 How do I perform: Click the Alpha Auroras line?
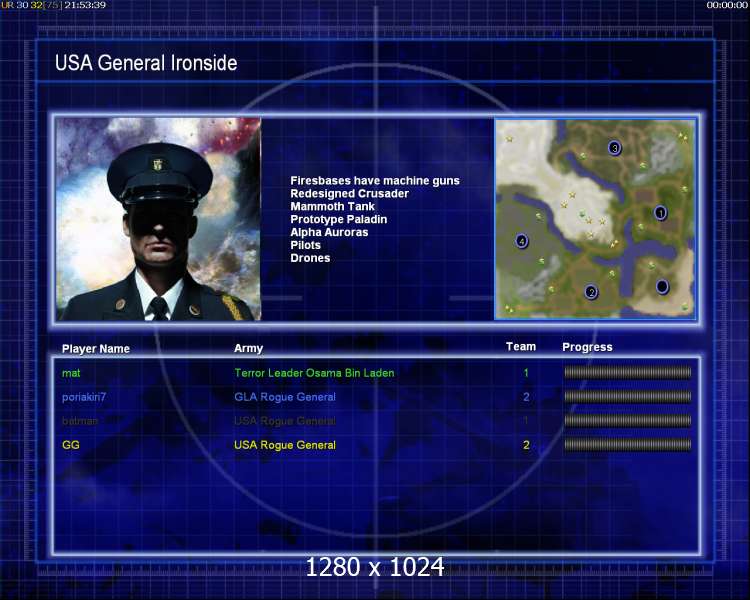pos(329,232)
